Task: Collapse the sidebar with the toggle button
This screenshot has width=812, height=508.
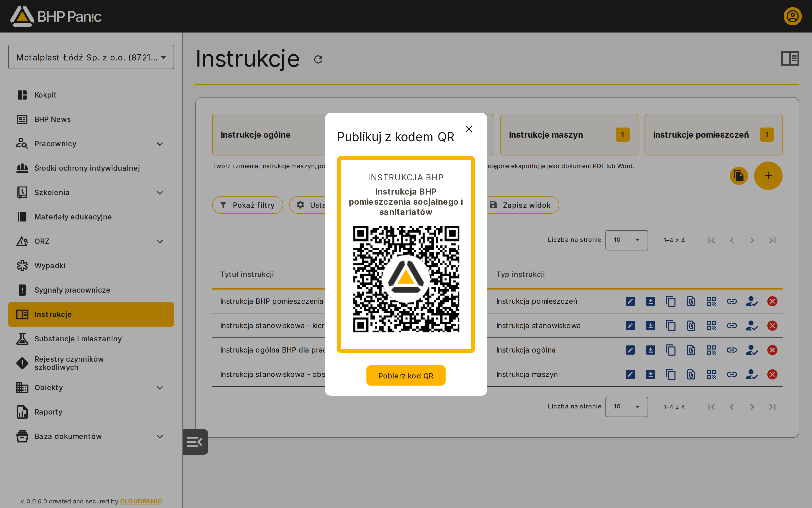Action: click(x=195, y=442)
